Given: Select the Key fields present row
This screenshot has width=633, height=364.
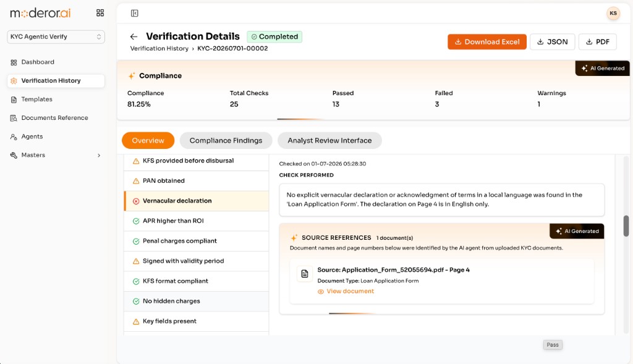Looking at the screenshot, I should coord(197,321).
